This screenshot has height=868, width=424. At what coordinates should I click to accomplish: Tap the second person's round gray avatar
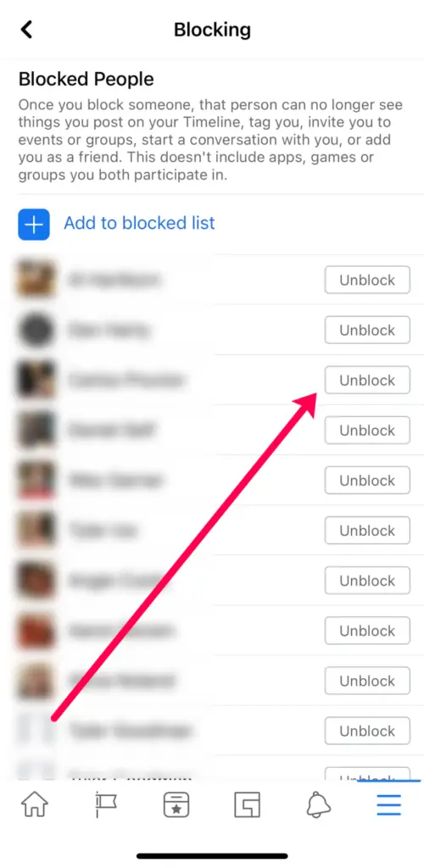(x=36, y=330)
